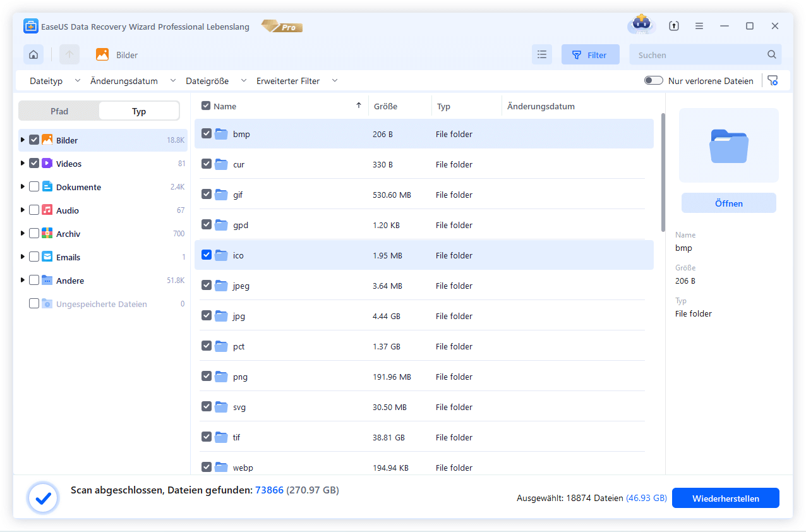Sort by the Typ column header

click(x=443, y=106)
